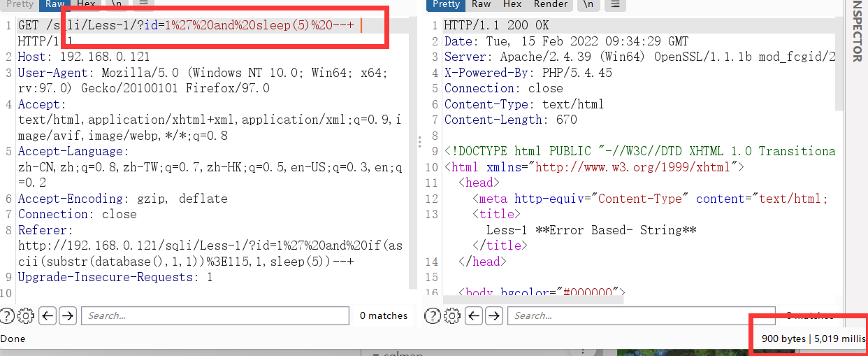Click the response search input field
The width and height of the screenshot is (868, 356).
(642, 315)
